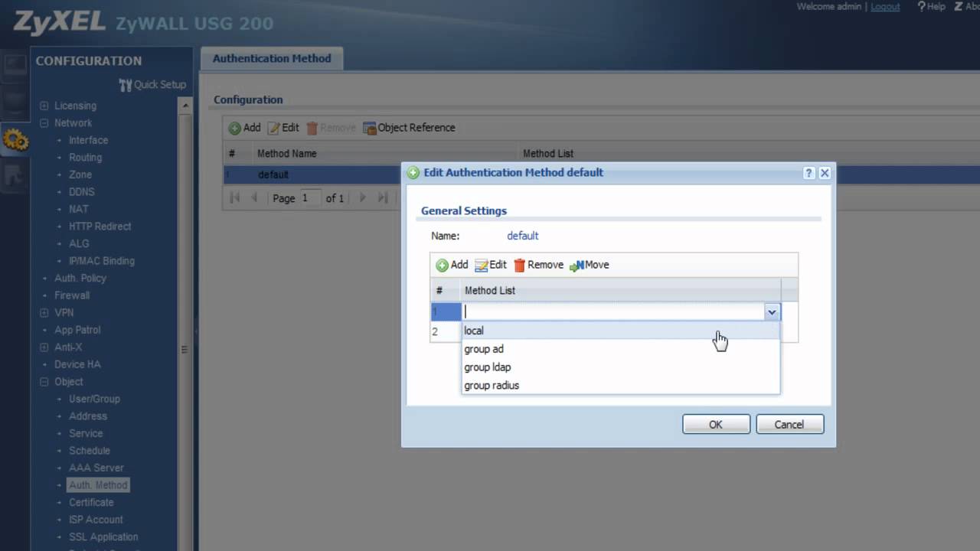Open User/Group in sidebar
Image resolution: width=980 pixels, height=551 pixels.
click(94, 399)
